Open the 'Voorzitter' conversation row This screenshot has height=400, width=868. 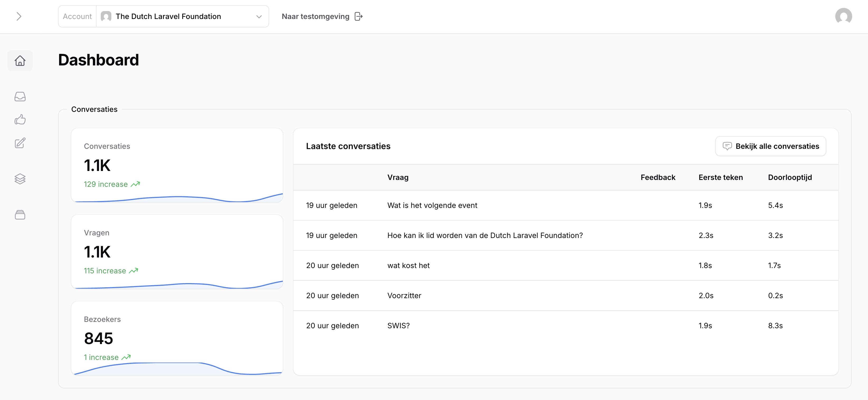click(x=404, y=296)
